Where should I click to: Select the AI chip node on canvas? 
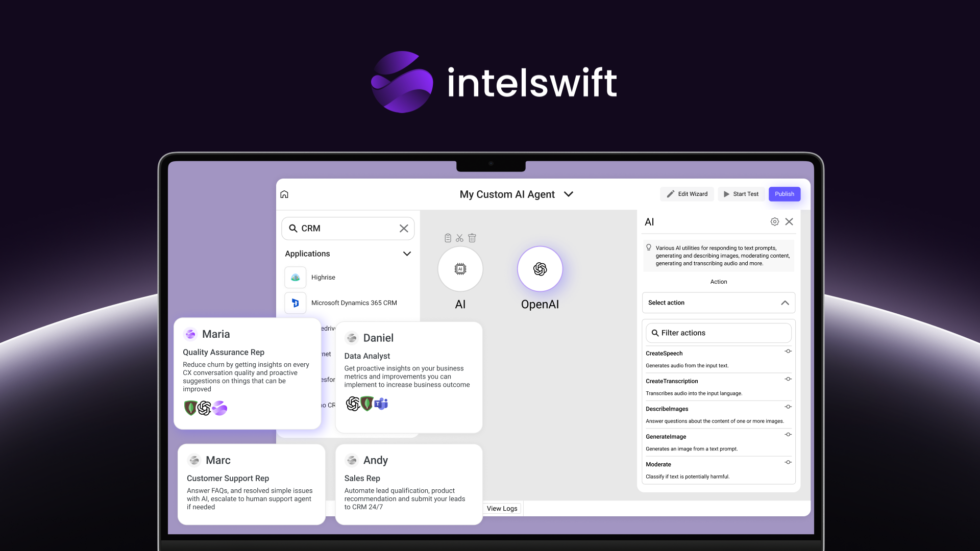tap(460, 269)
